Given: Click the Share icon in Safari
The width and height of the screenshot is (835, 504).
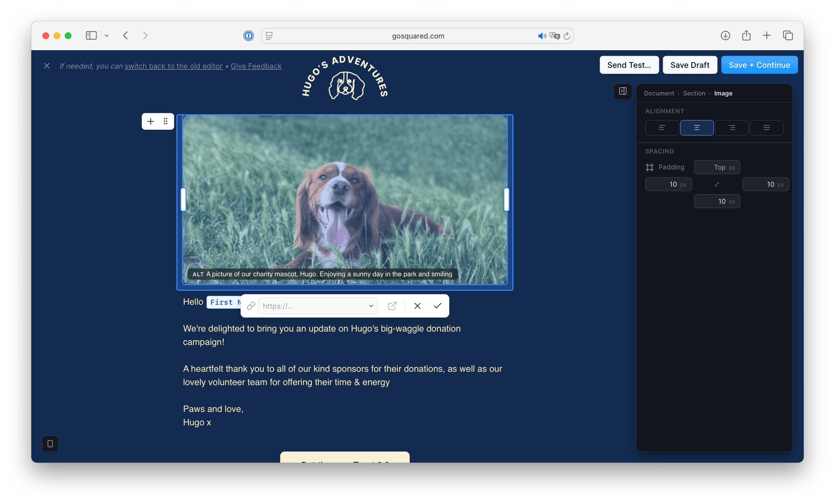Looking at the screenshot, I should (746, 35).
